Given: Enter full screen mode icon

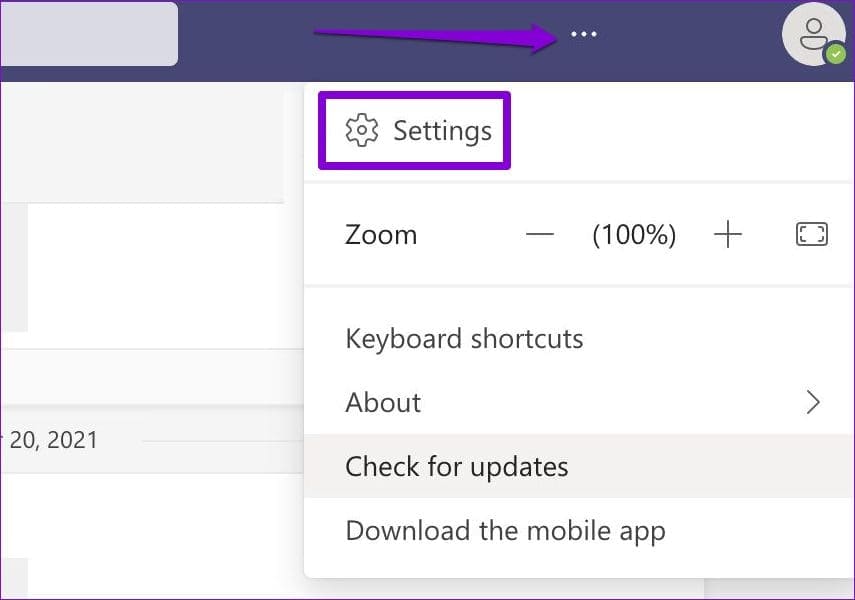Looking at the screenshot, I should (x=811, y=235).
